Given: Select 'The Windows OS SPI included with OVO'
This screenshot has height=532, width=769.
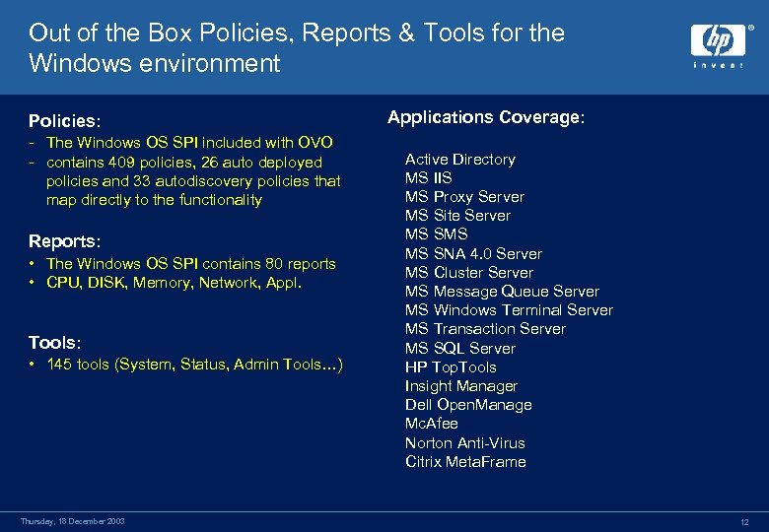Looking at the screenshot, I should click(x=189, y=143).
